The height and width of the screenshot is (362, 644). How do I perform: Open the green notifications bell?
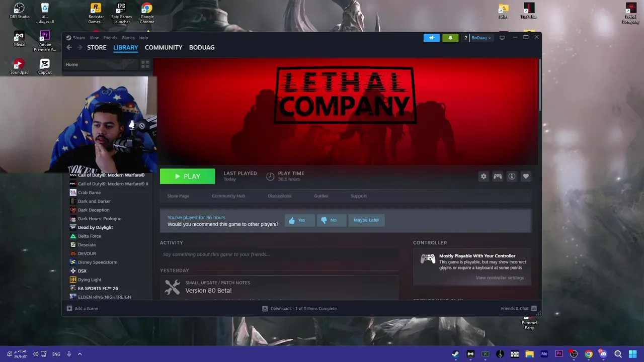(450, 38)
